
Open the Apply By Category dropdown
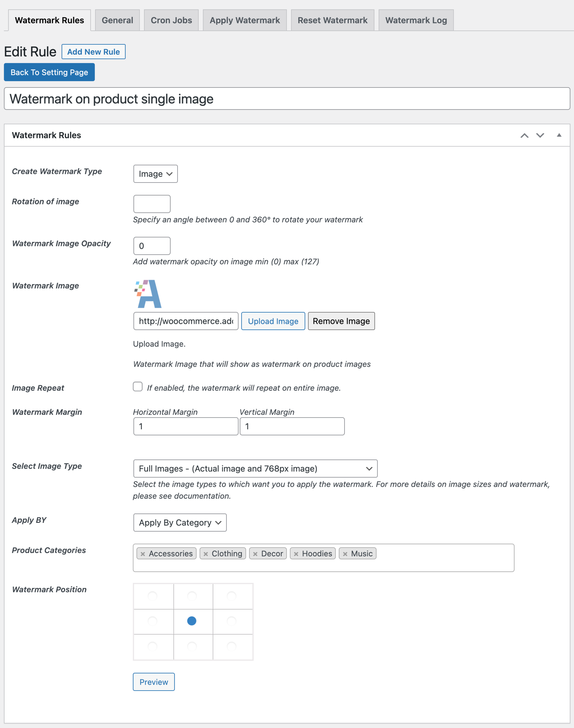pyautogui.click(x=180, y=523)
